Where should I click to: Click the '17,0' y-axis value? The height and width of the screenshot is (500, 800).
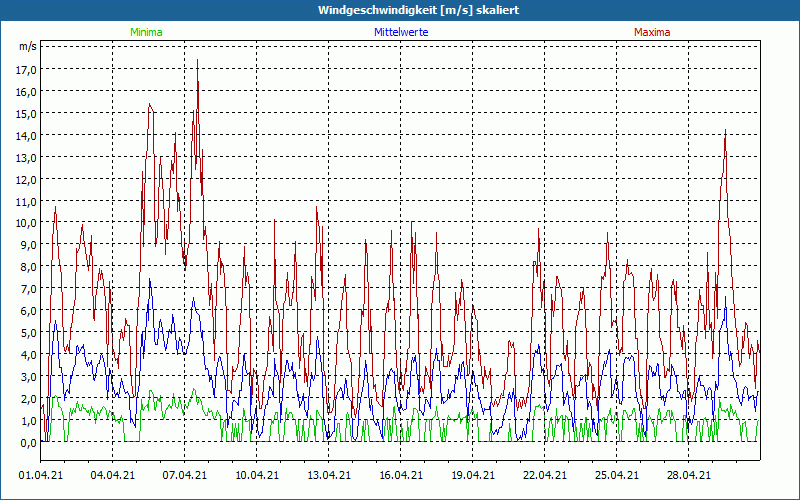click(26, 70)
